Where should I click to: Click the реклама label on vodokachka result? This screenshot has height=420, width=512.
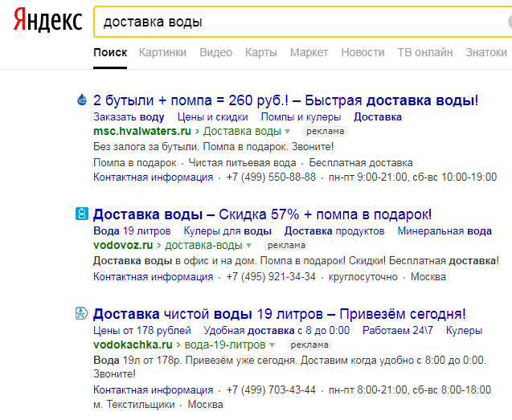309,345
